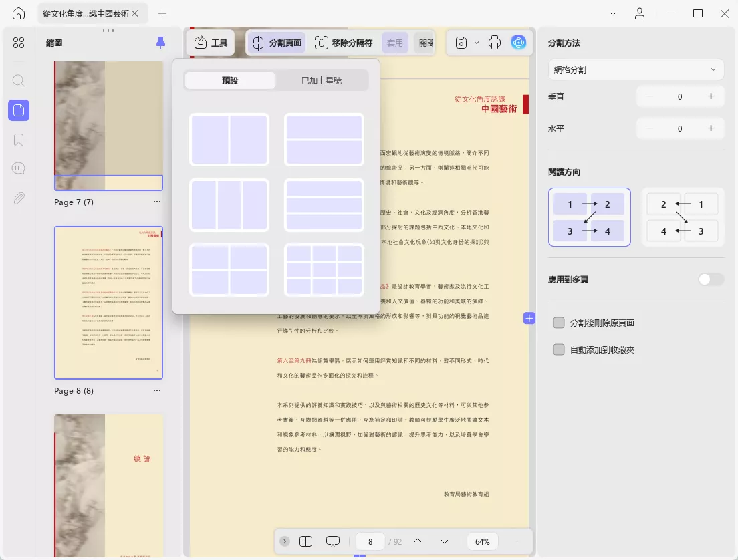Choose the two-column vertical split preset
This screenshot has width=738, height=560.
pyautogui.click(x=229, y=140)
